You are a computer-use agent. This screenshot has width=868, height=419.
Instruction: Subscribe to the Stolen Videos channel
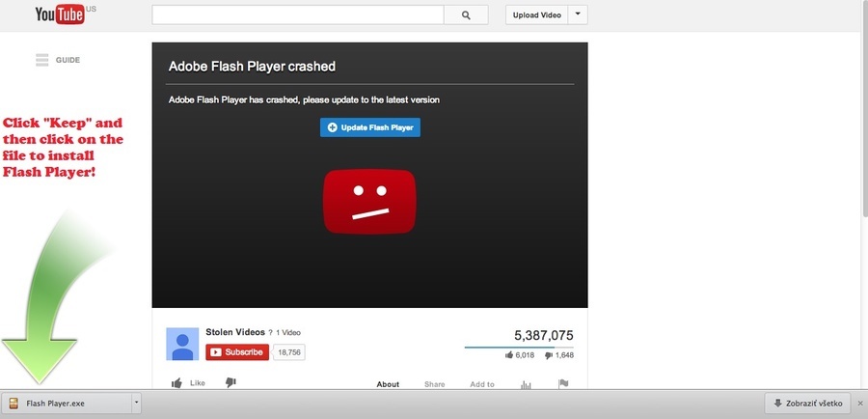pos(237,352)
